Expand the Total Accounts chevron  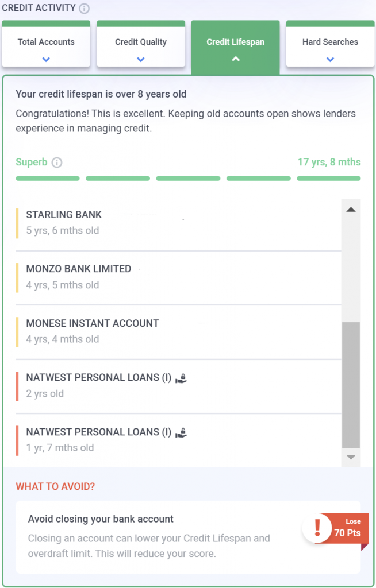[46, 59]
